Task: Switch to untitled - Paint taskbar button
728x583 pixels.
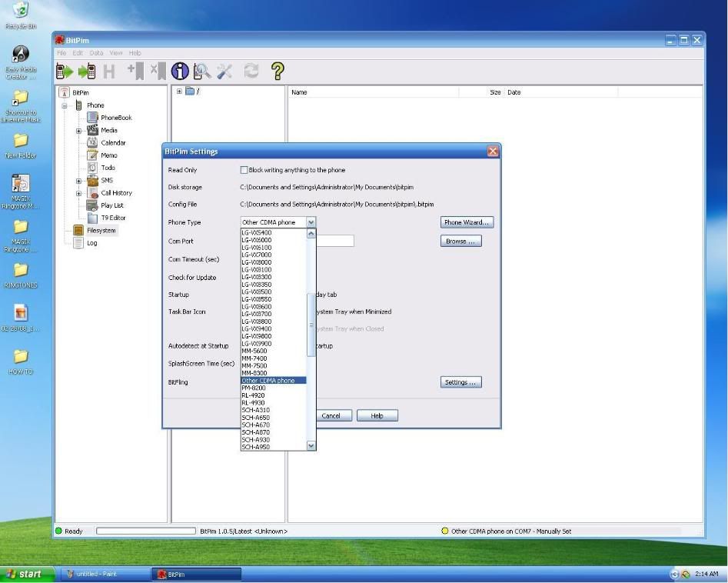Action: (105, 575)
